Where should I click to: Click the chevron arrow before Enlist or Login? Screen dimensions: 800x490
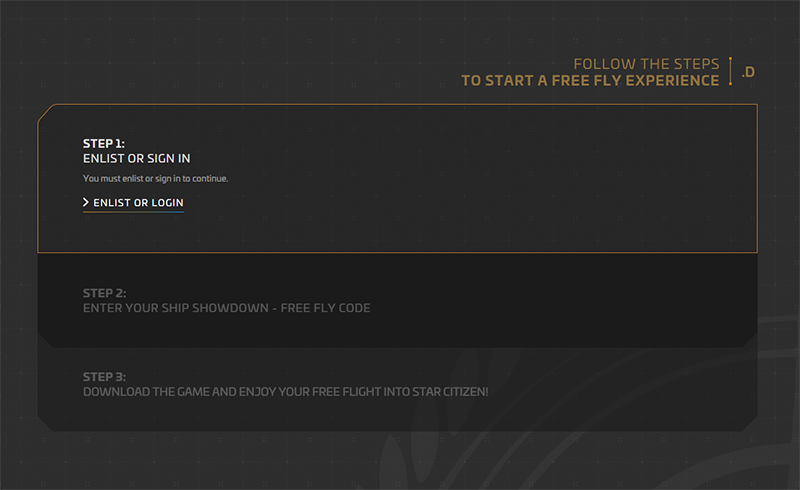pyautogui.click(x=86, y=203)
